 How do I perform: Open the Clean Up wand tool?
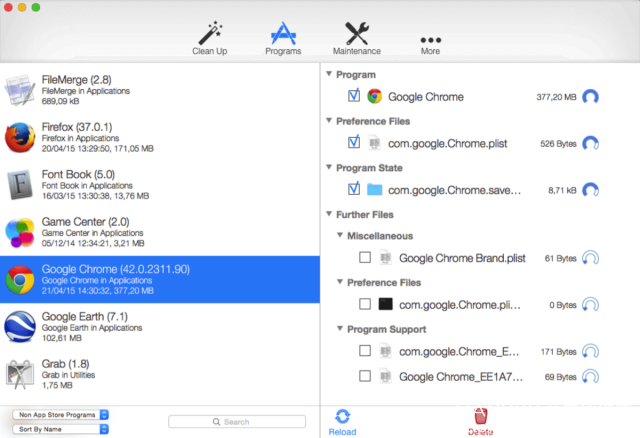(x=210, y=38)
